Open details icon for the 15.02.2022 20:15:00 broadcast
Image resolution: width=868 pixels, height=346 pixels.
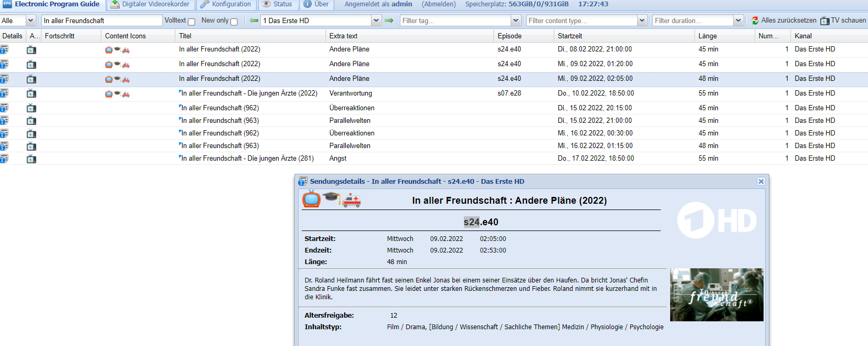4,108
